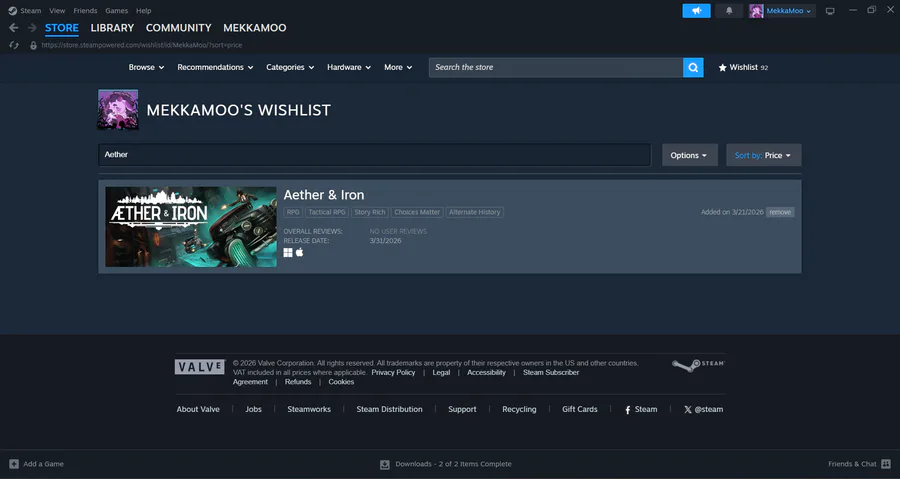Focus the Search the store field
The image size is (900, 479).
pyautogui.click(x=556, y=68)
